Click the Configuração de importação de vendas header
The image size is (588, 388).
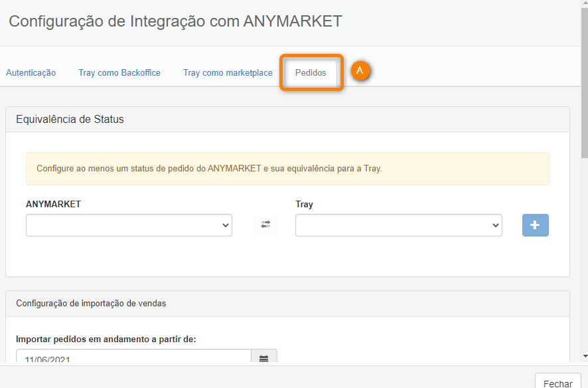click(x=287, y=303)
